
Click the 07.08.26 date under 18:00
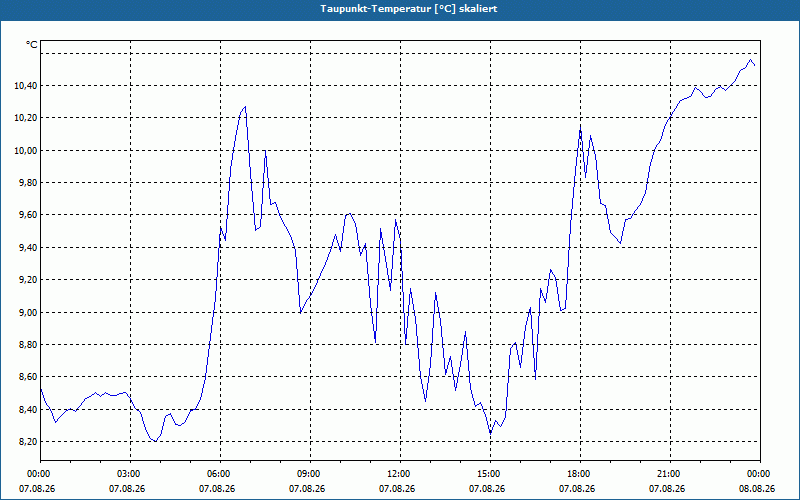pos(577,489)
